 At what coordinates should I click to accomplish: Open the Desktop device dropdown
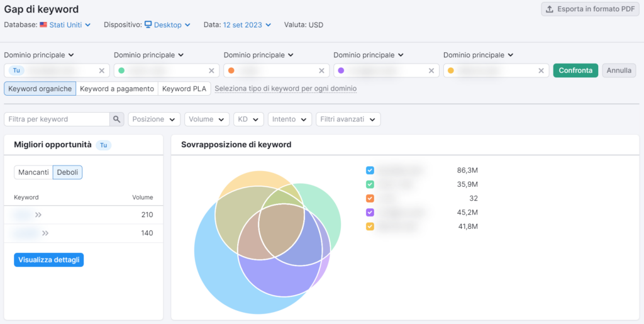[x=172, y=25]
